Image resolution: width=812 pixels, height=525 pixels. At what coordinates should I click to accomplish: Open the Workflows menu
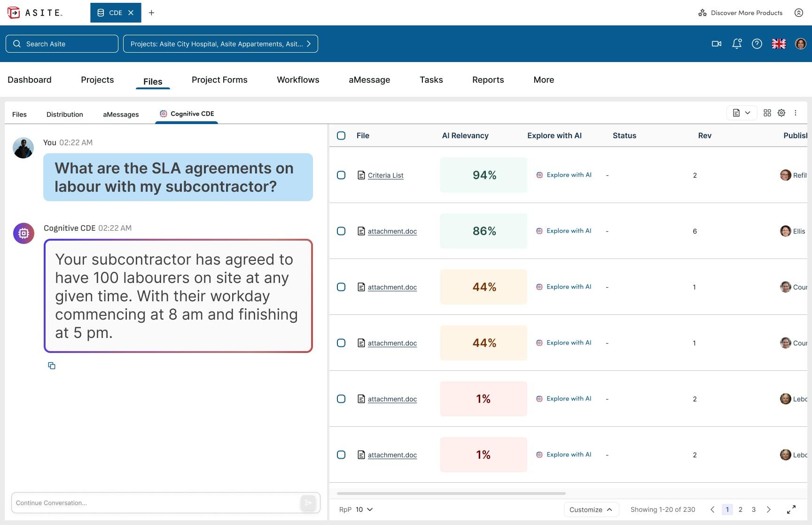298,80
